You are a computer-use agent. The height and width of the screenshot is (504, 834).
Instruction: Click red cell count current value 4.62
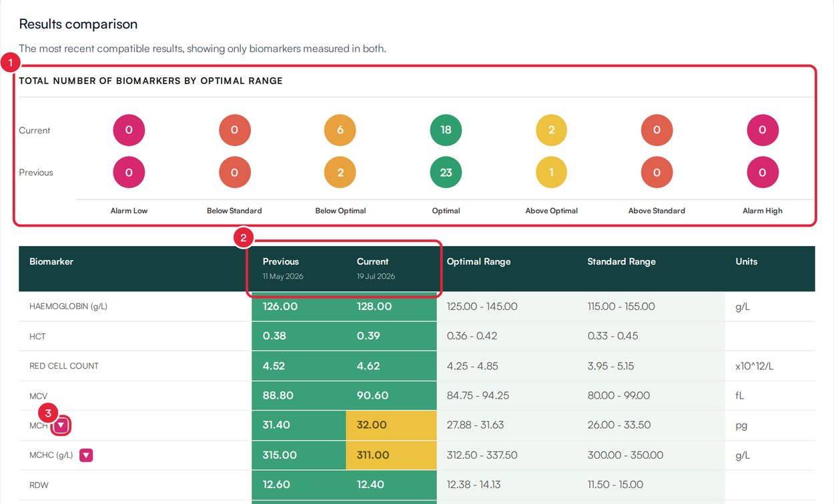click(368, 366)
